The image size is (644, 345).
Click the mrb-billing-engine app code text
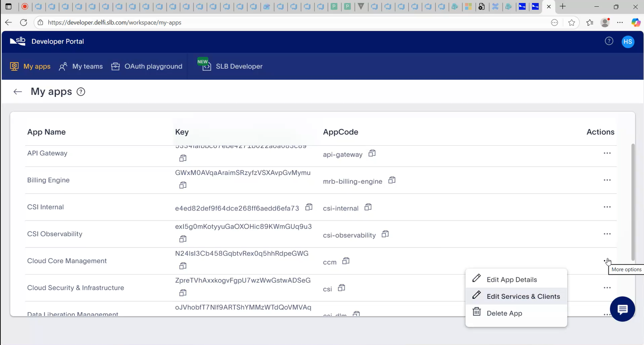click(353, 181)
